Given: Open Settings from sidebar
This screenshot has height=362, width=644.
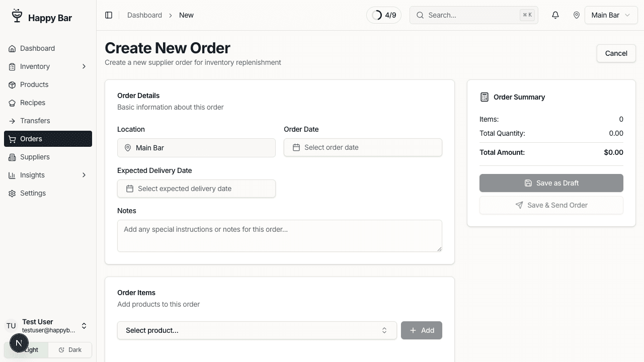Looking at the screenshot, I should click(x=48, y=193).
